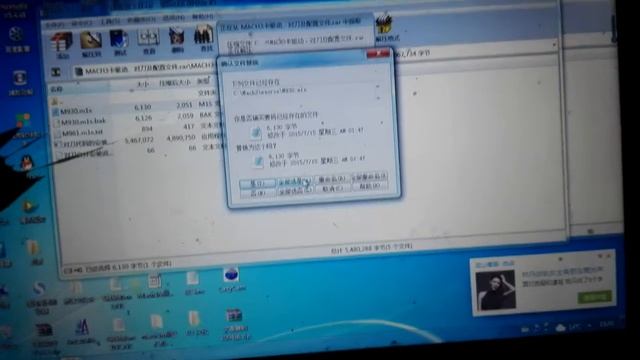The height and width of the screenshot is (360, 640).
Task: Click the Delete (删除) toolbar icon
Action: (x=177, y=40)
